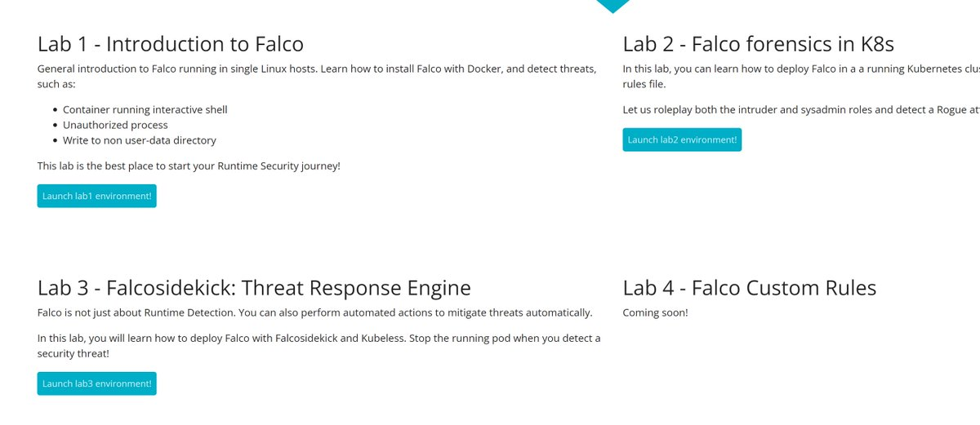This screenshot has height=425, width=980.
Task: Launch the lab2 environment
Action: (x=682, y=139)
